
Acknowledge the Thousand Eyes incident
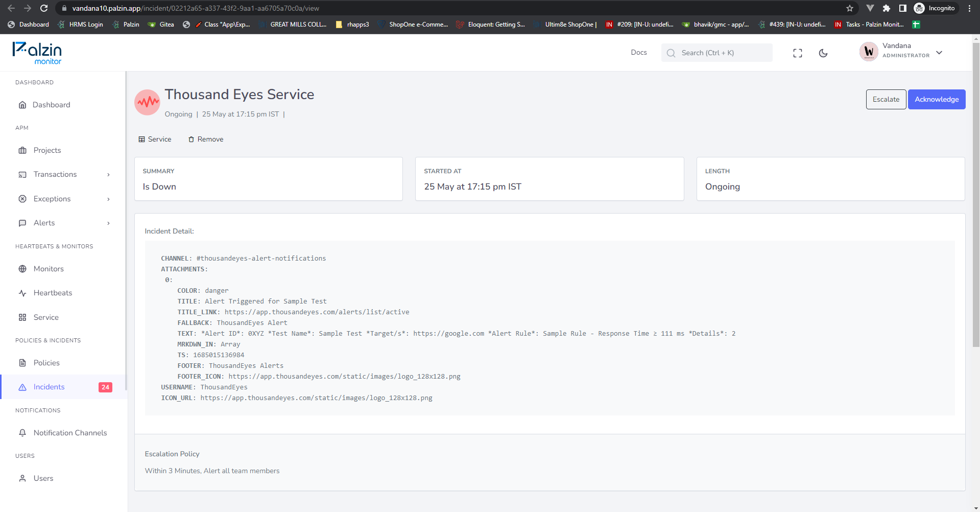pyautogui.click(x=937, y=99)
